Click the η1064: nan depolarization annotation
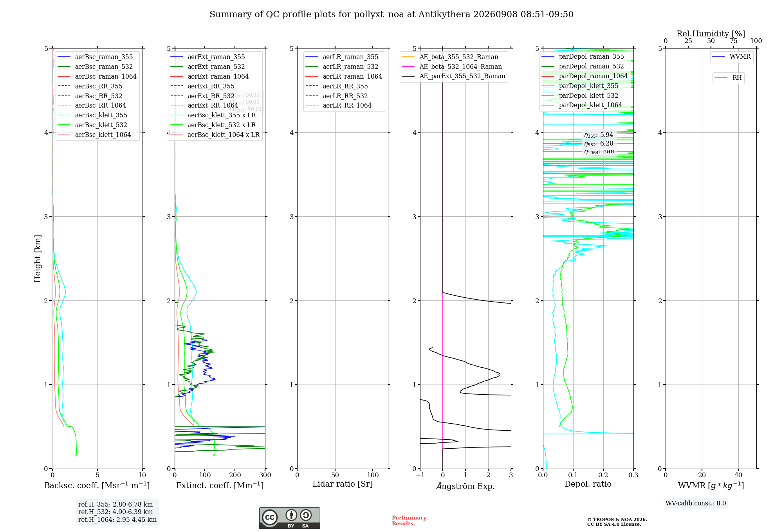 click(x=599, y=152)
